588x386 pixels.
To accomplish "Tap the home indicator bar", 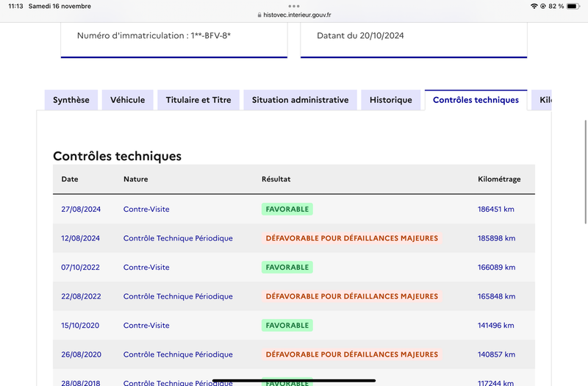I will [x=294, y=380].
